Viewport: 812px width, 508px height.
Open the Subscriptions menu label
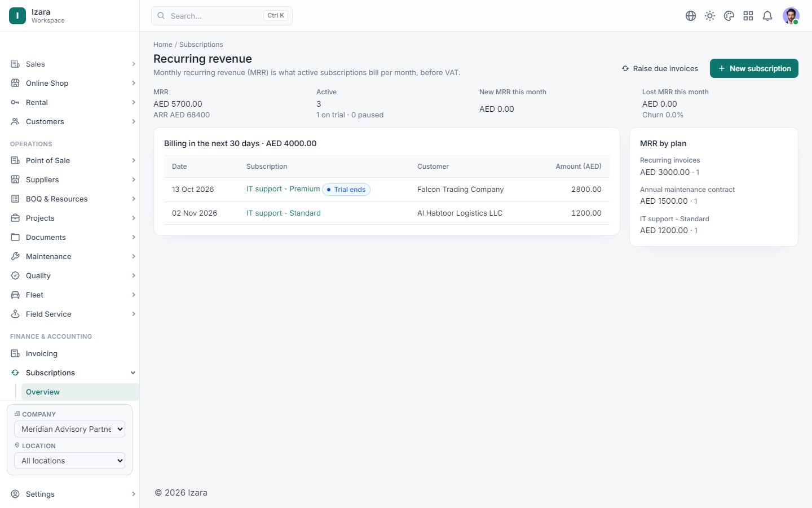point(50,373)
